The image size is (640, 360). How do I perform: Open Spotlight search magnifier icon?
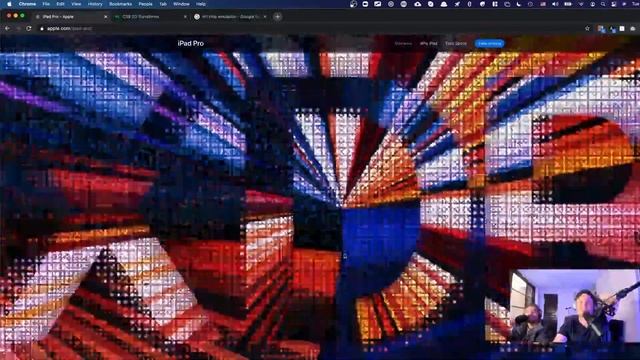603,4
